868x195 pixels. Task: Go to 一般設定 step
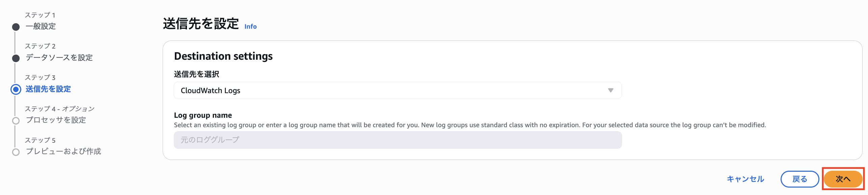click(41, 26)
